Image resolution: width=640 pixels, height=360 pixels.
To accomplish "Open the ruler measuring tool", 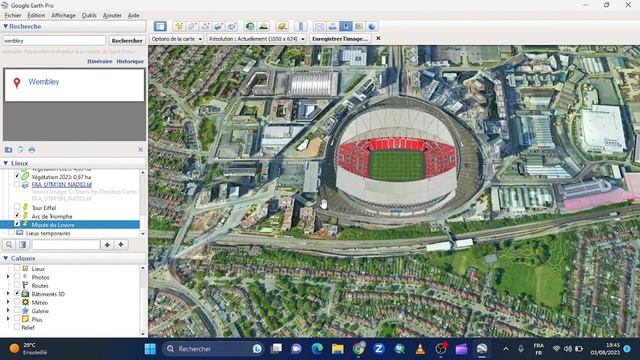I will [301, 26].
